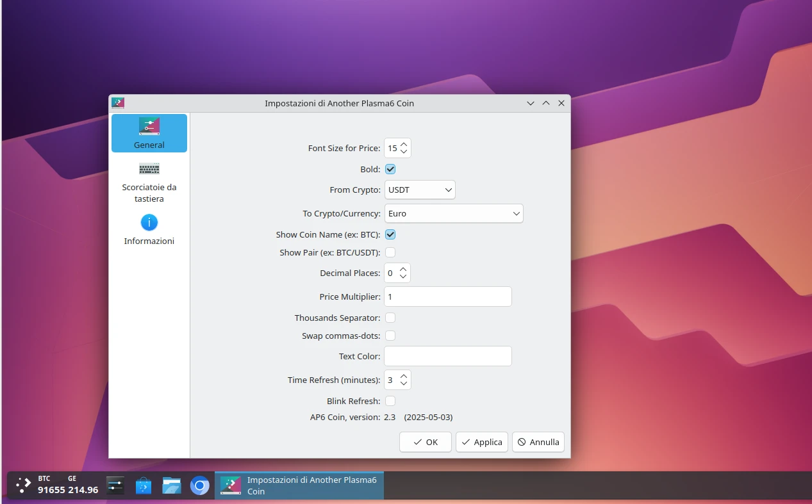Increase Font Size for Price with the up arrow
Viewport: 812px width, 504px height.
tap(404, 144)
